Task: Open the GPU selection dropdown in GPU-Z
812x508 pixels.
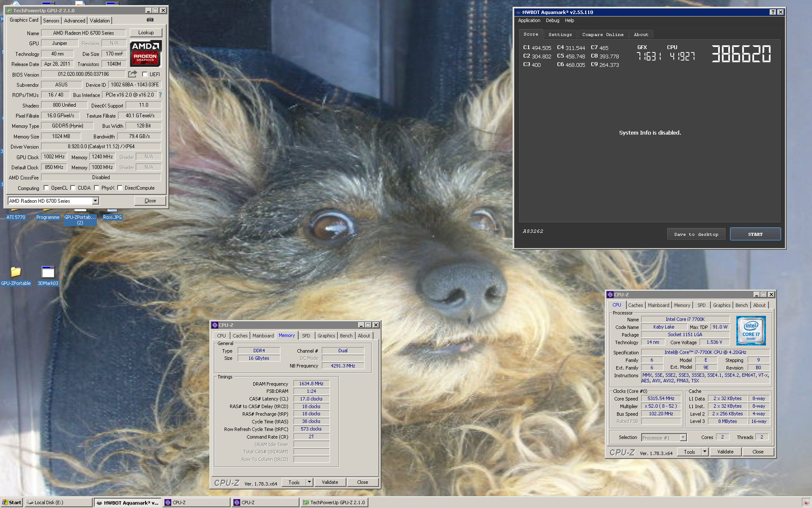Action: click(x=96, y=201)
